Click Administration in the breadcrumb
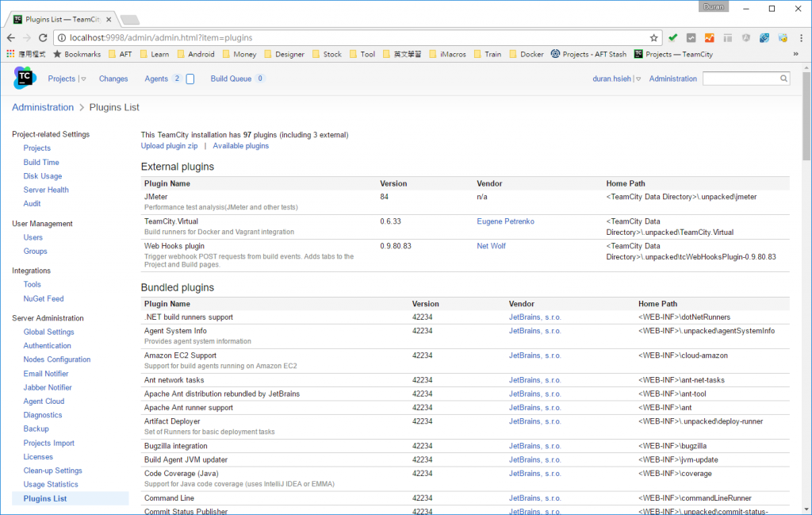The width and height of the screenshot is (812, 515). pos(43,107)
